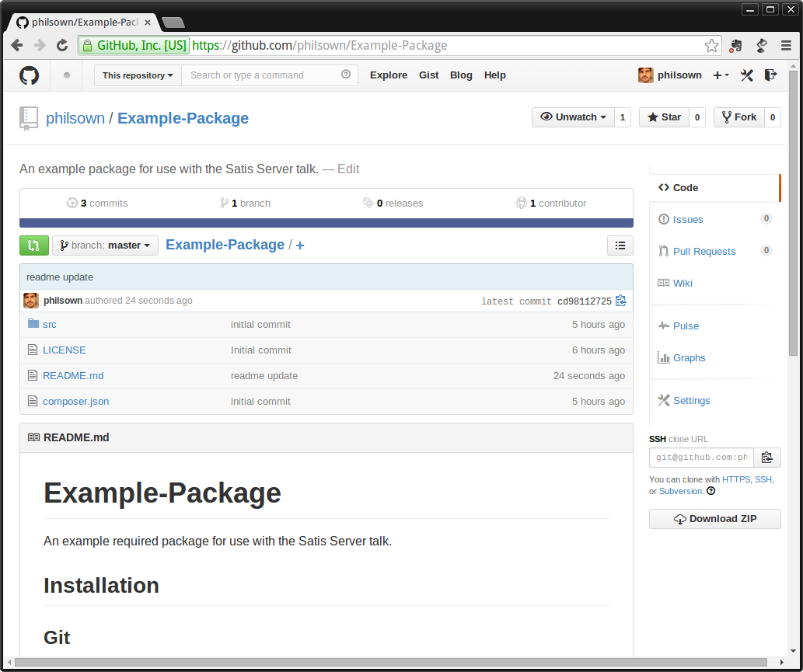
Task: View the 1 branch list
Action: click(x=246, y=204)
